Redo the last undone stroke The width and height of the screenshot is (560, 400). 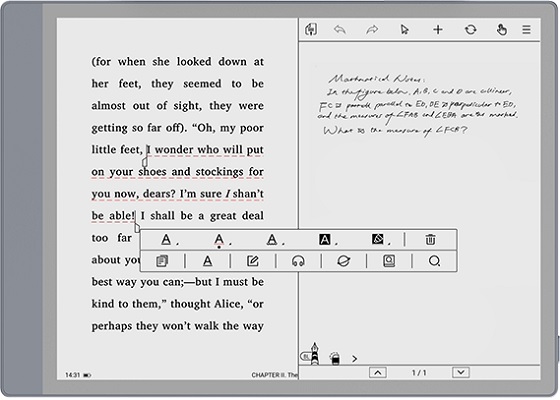click(x=372, y=30)
